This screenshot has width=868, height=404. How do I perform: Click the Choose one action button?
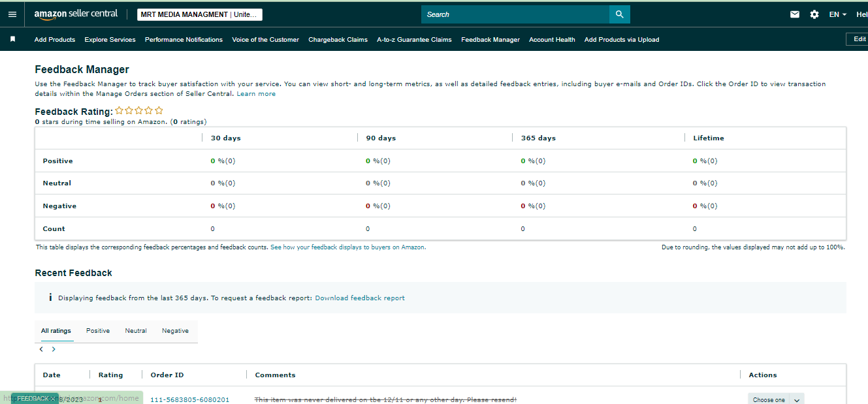point(769,399)
